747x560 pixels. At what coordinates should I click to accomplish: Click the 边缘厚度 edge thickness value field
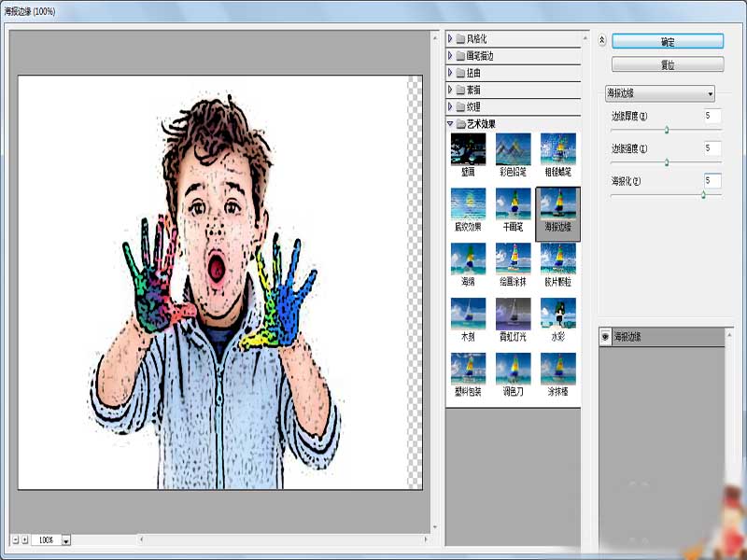pos(712,116)
